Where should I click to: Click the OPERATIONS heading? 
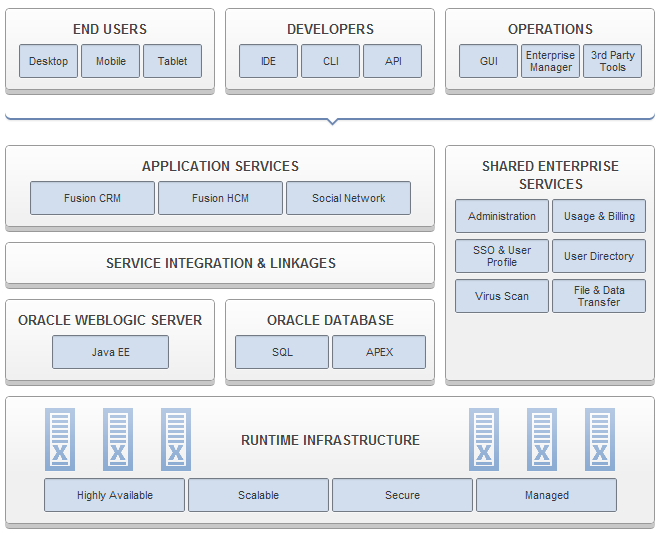click(551, 29)
